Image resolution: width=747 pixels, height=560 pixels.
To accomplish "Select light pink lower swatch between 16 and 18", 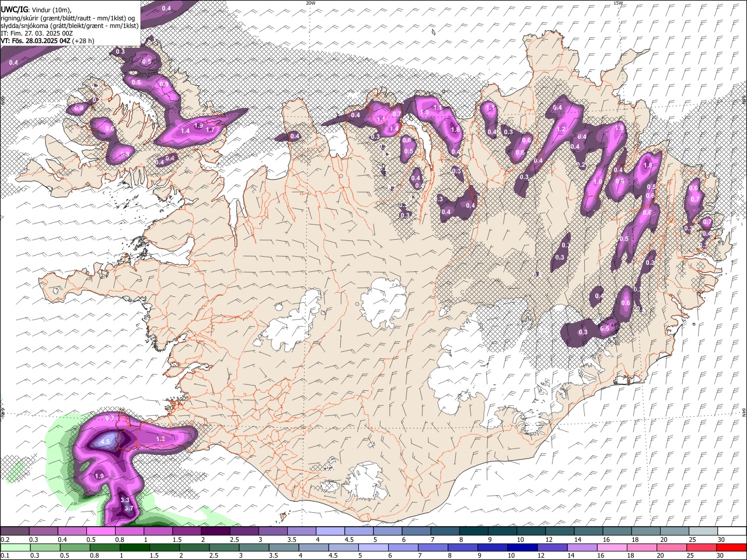I will point(612,547).
